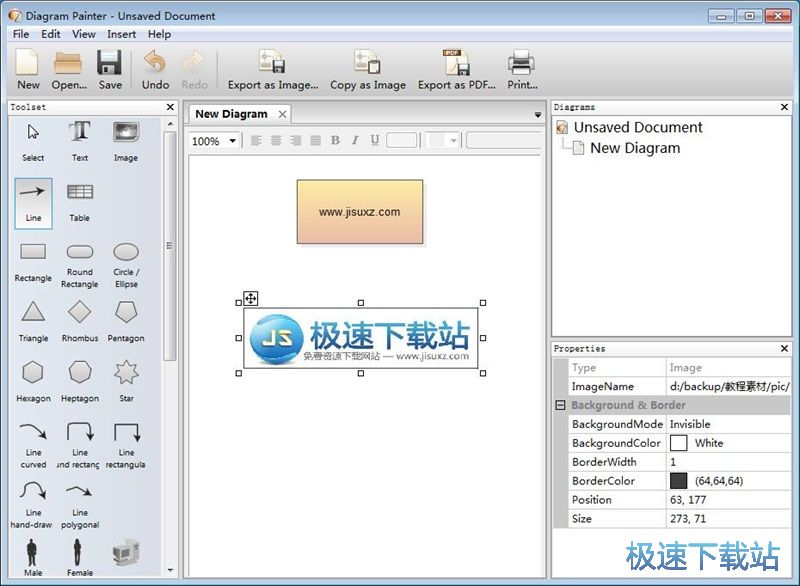The width and height of the screenshot is (800, 586).
Task: Export diagram as PDF
Action: click(457, 70)
